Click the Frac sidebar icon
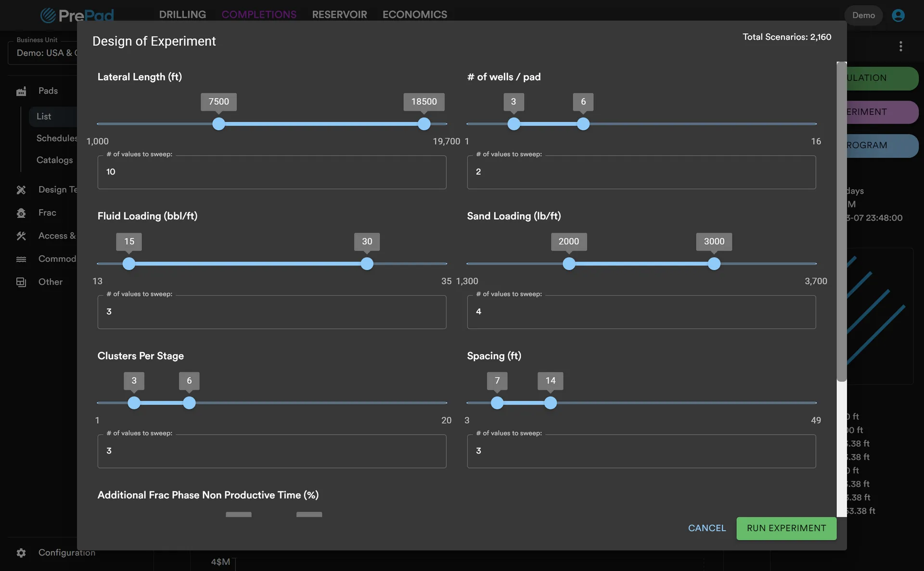 [21, 213]
